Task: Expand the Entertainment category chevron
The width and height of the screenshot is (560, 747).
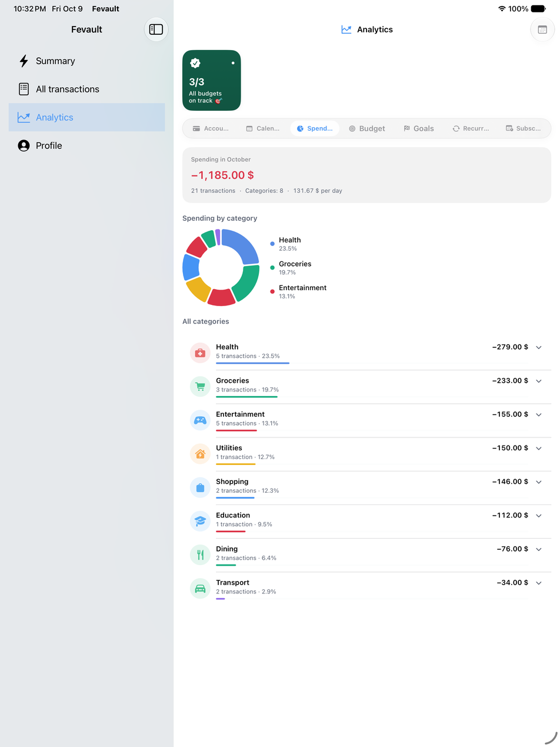Action: [538, 414]
